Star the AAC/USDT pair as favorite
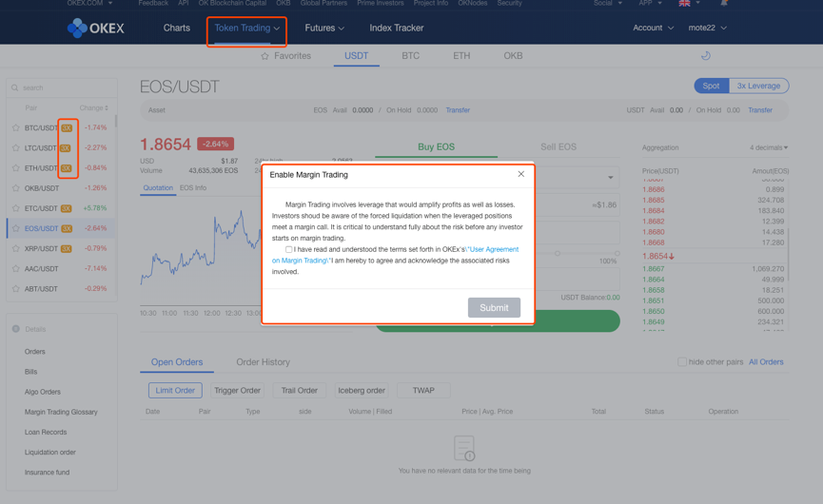The width and height of the screenshot is (823, 504). [16, 268]
